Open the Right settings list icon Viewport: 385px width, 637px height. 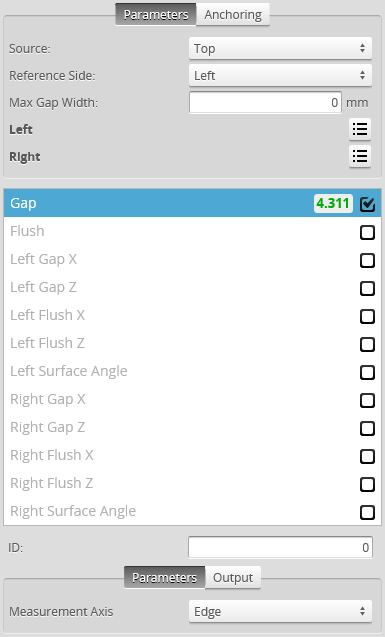pos(360,156)
